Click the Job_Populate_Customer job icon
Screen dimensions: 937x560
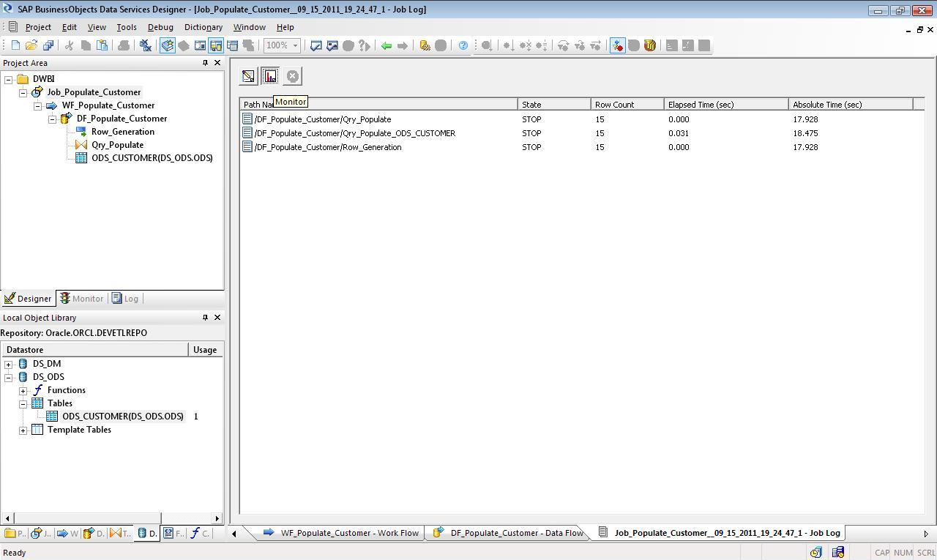click(x=37, y=92)
